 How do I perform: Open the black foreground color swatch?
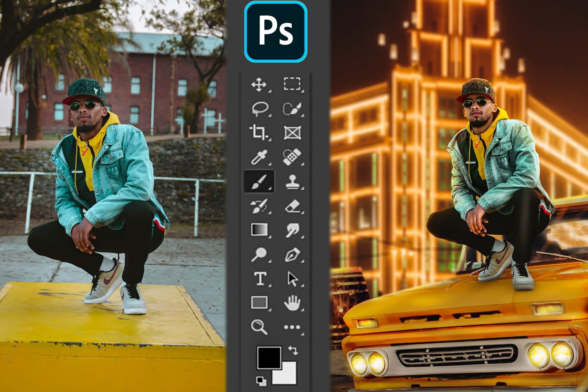pos(269,358)
